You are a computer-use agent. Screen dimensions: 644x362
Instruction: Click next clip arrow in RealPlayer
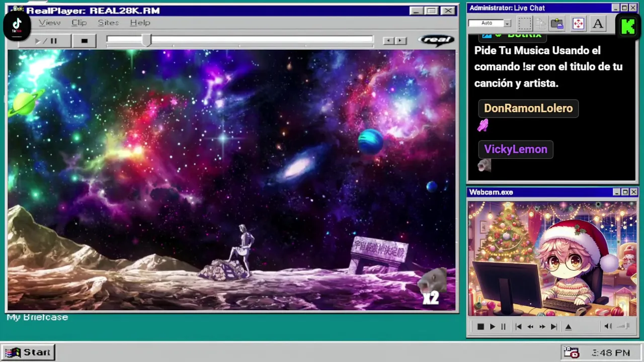pos(400,41)
